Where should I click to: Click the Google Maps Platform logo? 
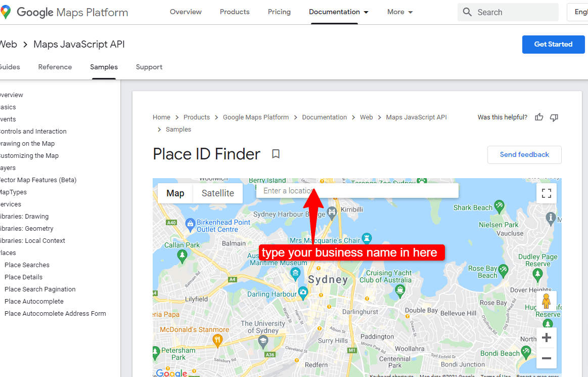(64, 12)
